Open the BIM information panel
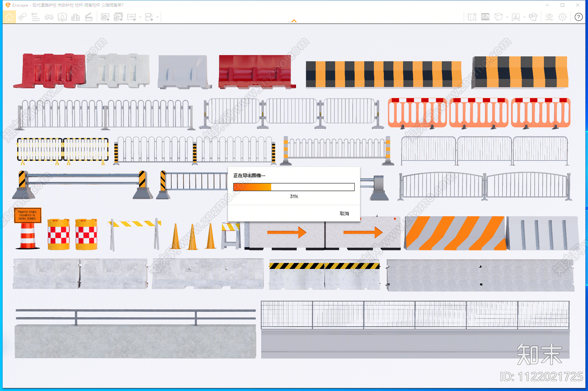588x391 pixels. point(35,17)
